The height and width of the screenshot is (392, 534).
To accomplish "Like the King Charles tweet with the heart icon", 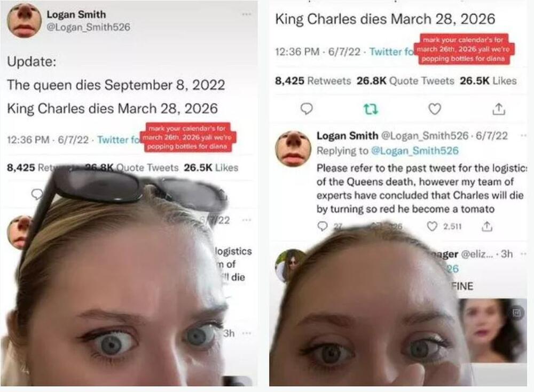I will point(435,109).
